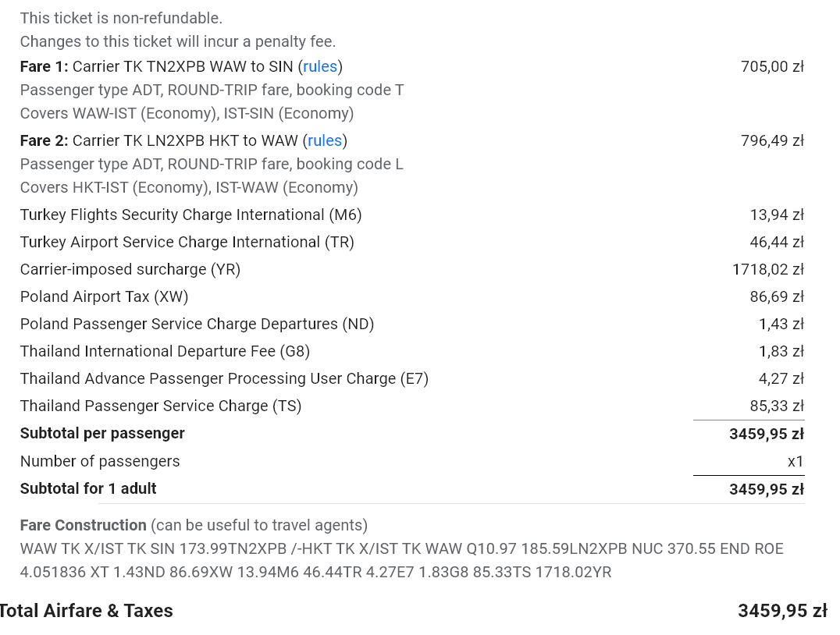Click the Thailand Passenger Service Charge (TS) row
The height and width of the screenshot is (635, 840).
(412, 406)
